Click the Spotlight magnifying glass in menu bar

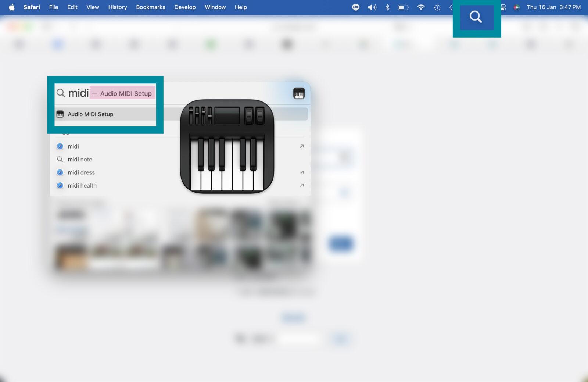pyautogui.click(x=476, y=17)
